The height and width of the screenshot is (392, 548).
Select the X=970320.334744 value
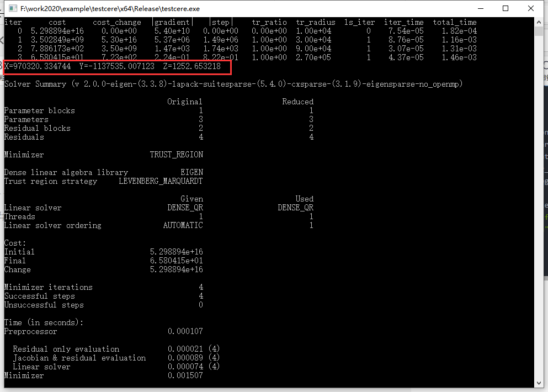point(38,66)
